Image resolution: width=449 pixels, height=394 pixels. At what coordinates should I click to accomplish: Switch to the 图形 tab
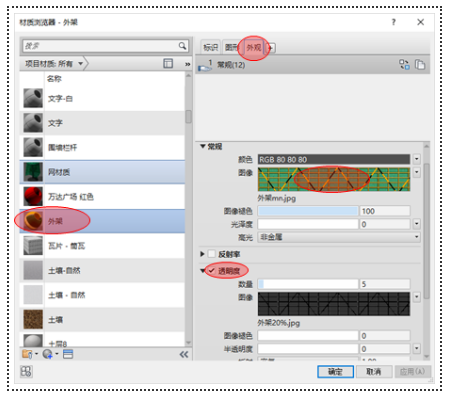[x=231, y=47]
